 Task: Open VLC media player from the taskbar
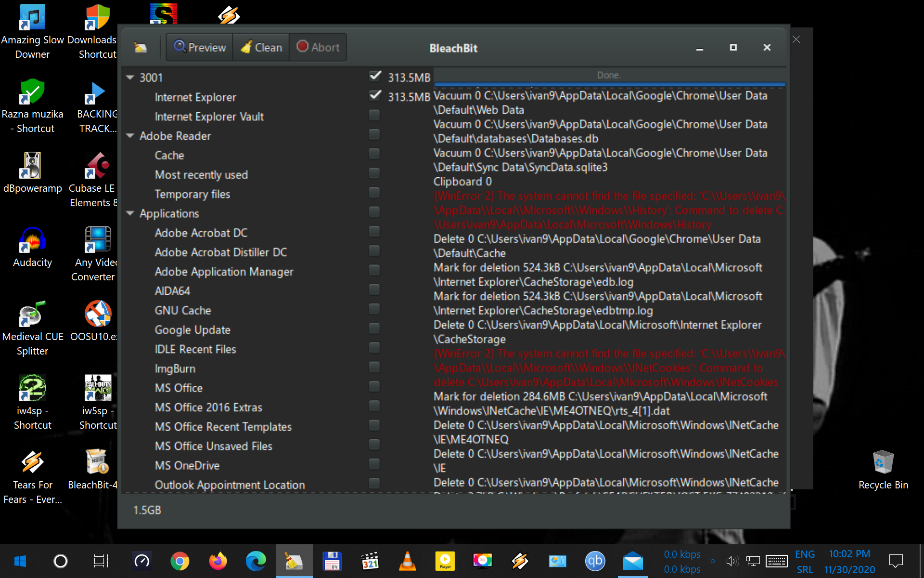(x=408, y=561)
